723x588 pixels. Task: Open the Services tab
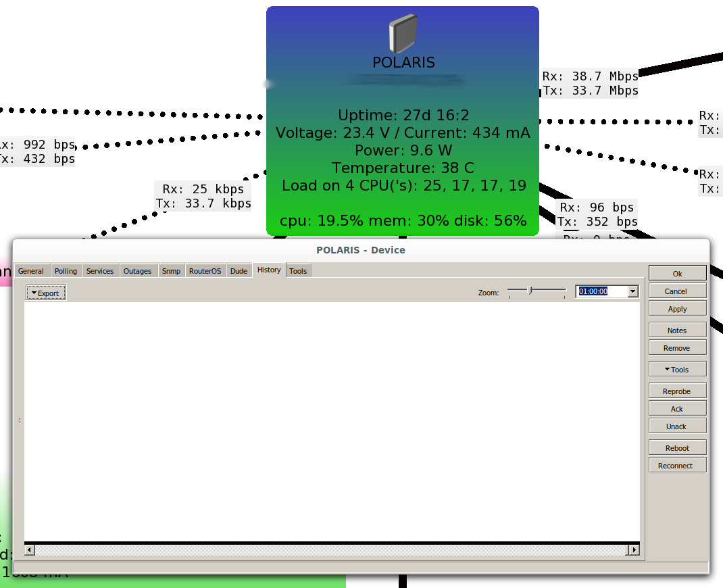click(x=99, y=271)
